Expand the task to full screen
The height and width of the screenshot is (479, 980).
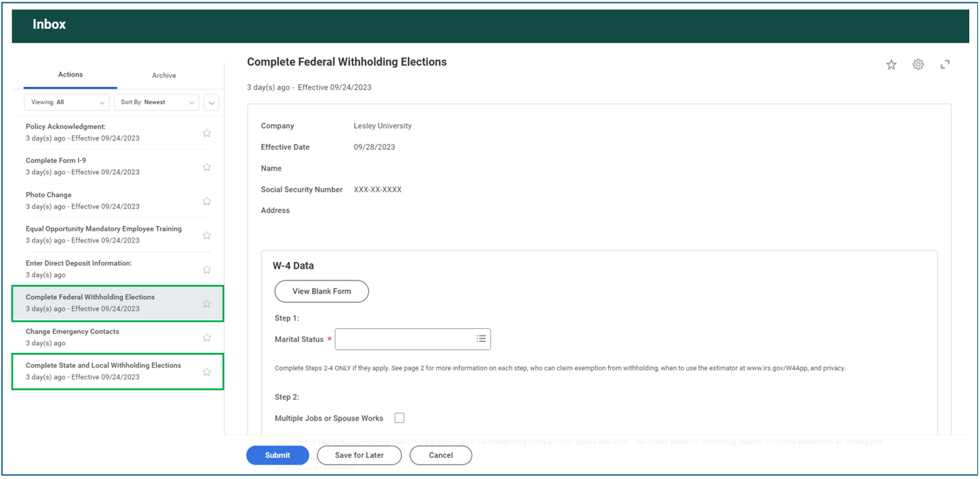[x=945, y=64]
